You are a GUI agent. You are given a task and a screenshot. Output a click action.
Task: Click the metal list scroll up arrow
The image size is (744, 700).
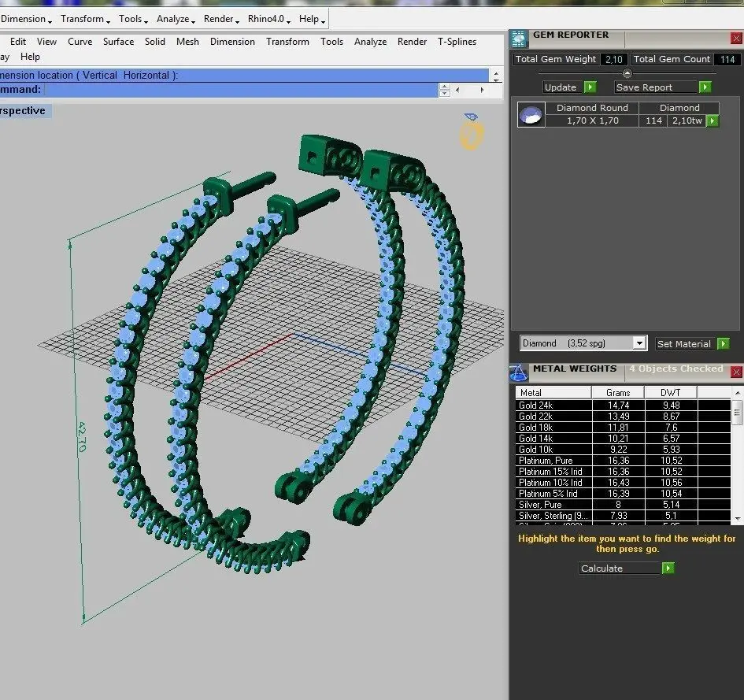click(x=738, y=393)
